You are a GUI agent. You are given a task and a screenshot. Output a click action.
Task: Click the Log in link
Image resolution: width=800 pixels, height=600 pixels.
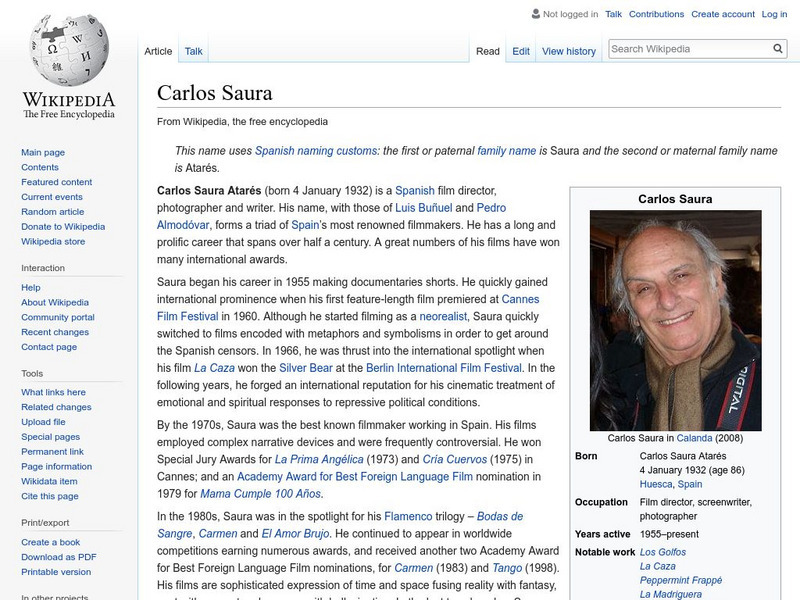(x=774, y=14)
